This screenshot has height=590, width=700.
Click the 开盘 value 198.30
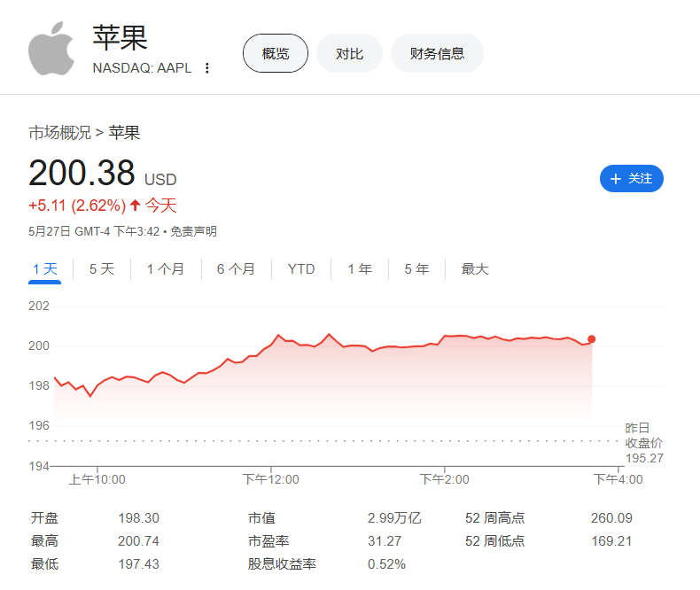pos(139,518)
